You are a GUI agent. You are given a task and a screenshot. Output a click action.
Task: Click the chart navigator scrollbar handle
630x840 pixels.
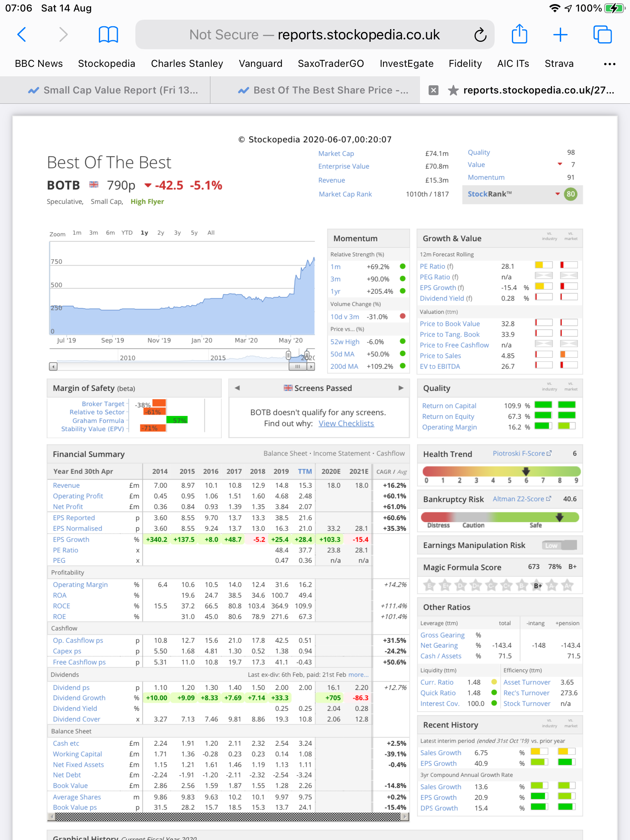coord(298,367)
